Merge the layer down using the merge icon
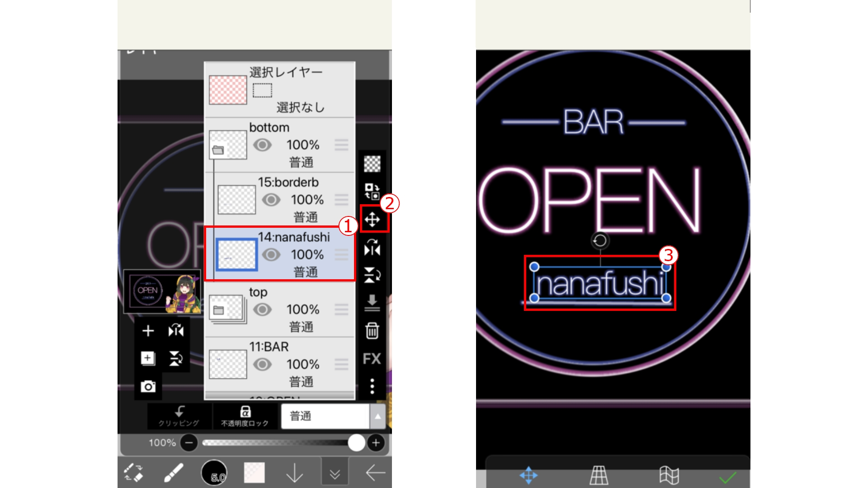This screenshot has height=488, width=868. (372, 304)
